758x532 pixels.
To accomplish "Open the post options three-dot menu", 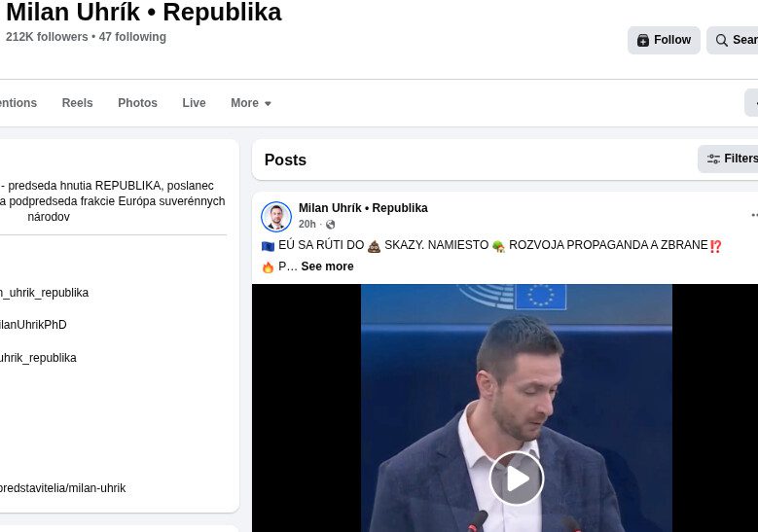I will 753,215.
